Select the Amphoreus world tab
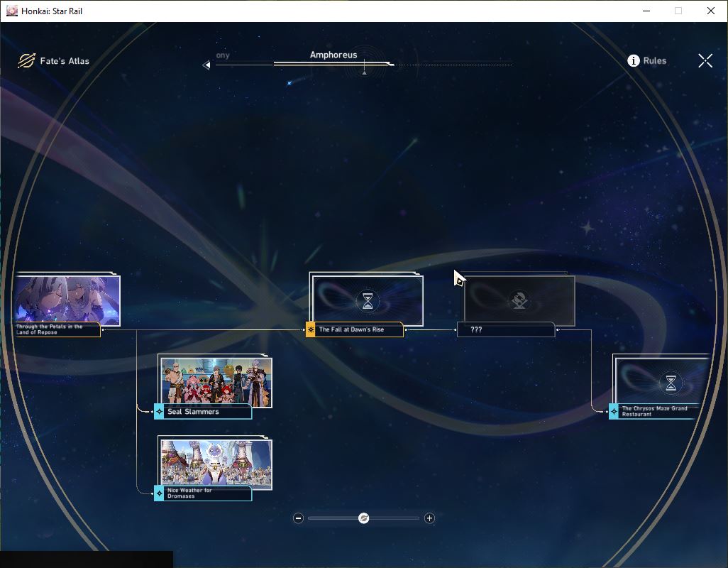 333,55
